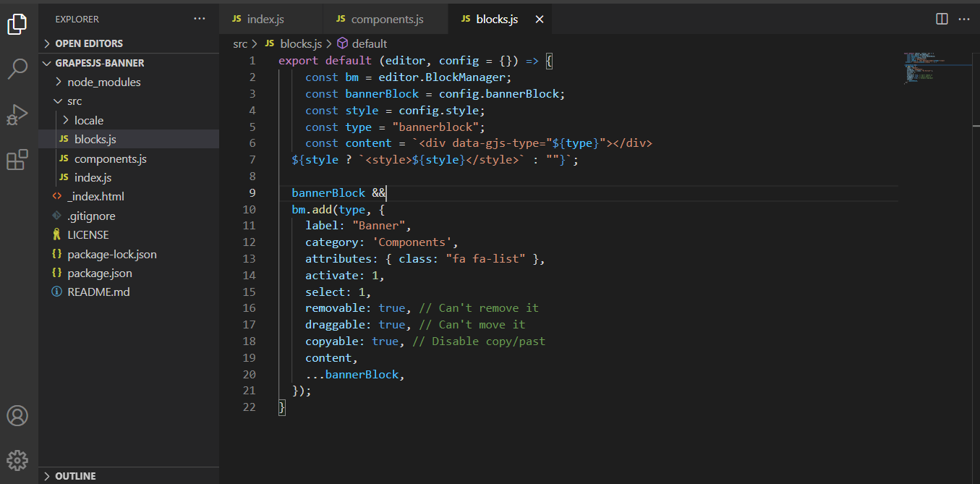Click the 'content,' line 19
The width and height of the screenshot is (980, 484).
(x=332, y=357)
